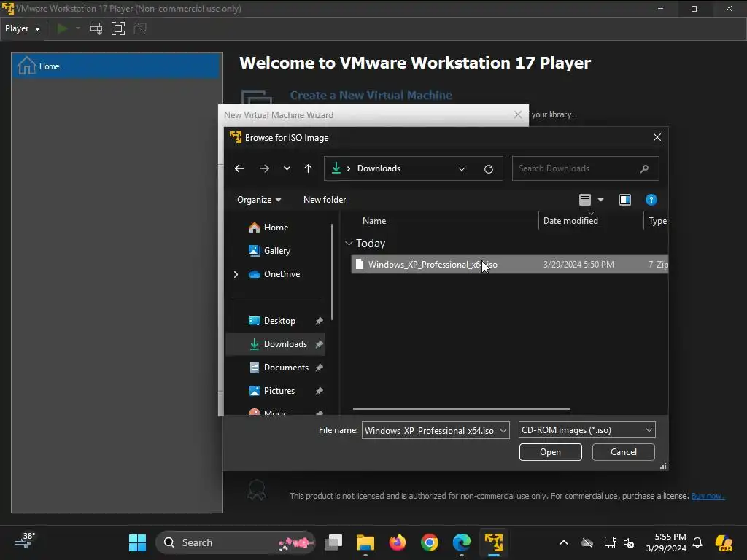
Task: Click the Downloads address bar breadcrumb
Action: click(x=379, y=168)
